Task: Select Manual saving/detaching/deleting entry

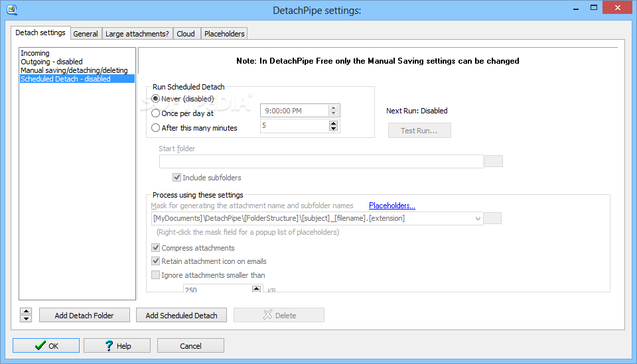Action: (77, 70)
